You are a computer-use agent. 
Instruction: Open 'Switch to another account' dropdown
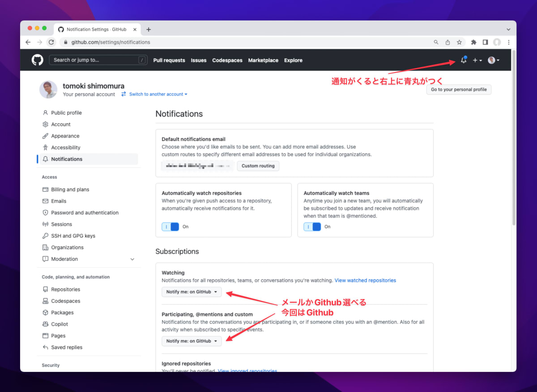point(154,94)
